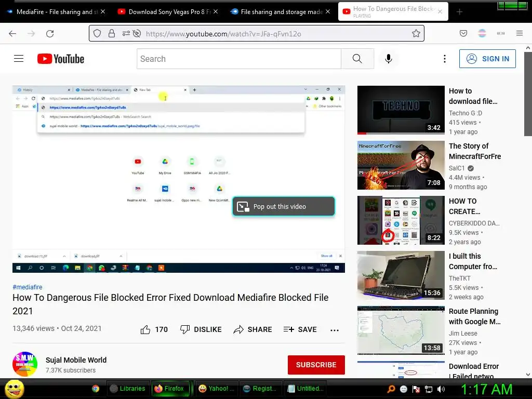Open the Pocket save icon

[463, 33]
